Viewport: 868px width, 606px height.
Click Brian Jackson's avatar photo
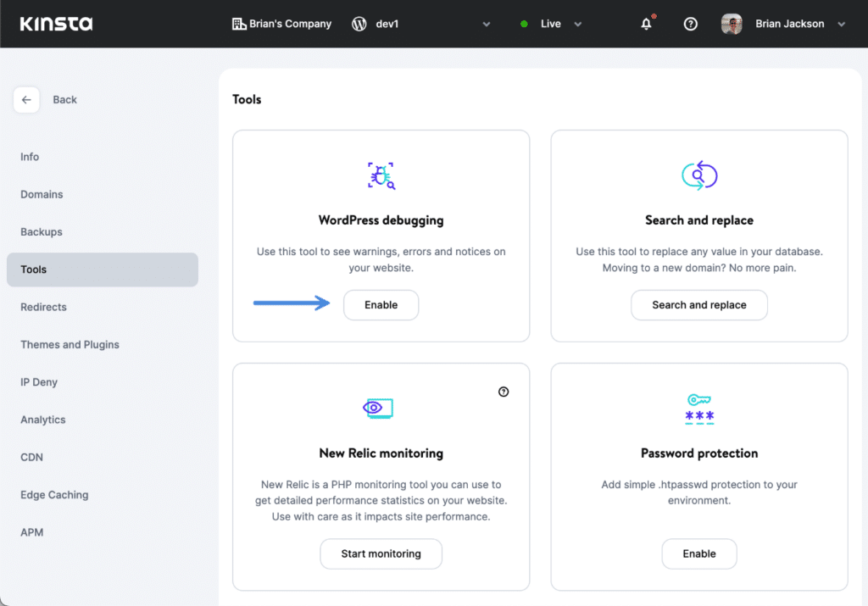tap(732, 24)
